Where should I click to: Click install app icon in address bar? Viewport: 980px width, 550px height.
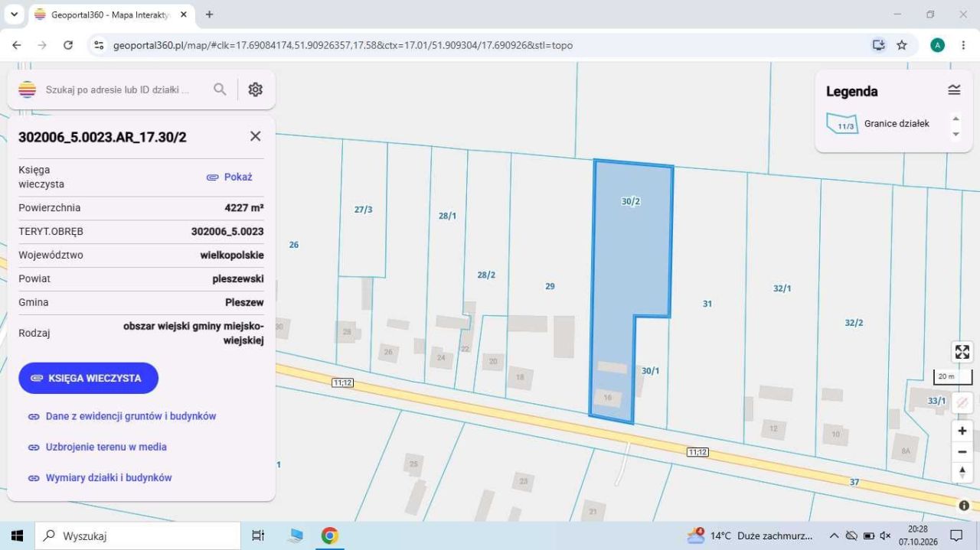coord(878,45)
